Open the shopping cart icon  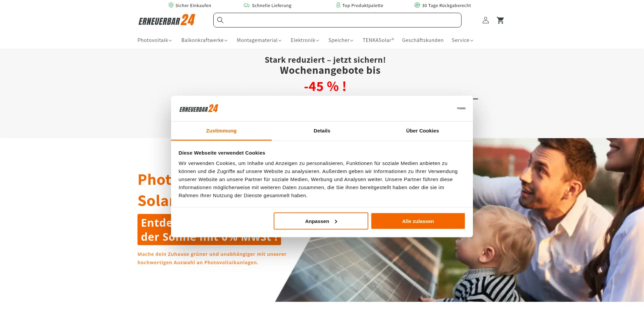pyautogui.click(x=500, y=20)
